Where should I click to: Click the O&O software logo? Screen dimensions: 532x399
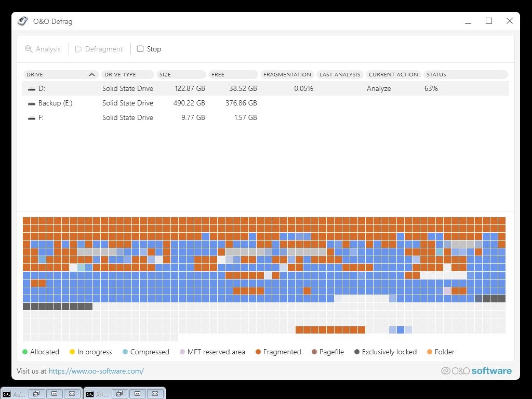click(x=476, y=371)
